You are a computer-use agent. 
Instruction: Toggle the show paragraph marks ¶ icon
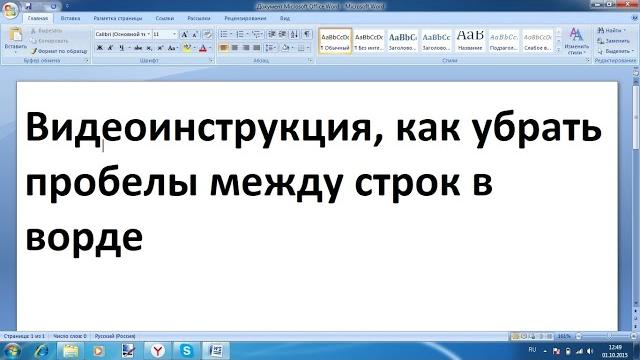307,34
